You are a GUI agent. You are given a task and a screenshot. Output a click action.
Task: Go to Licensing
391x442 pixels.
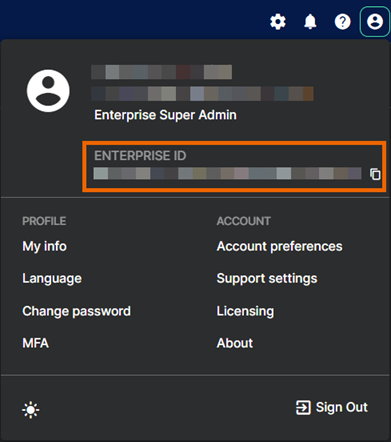pos(245,311)
